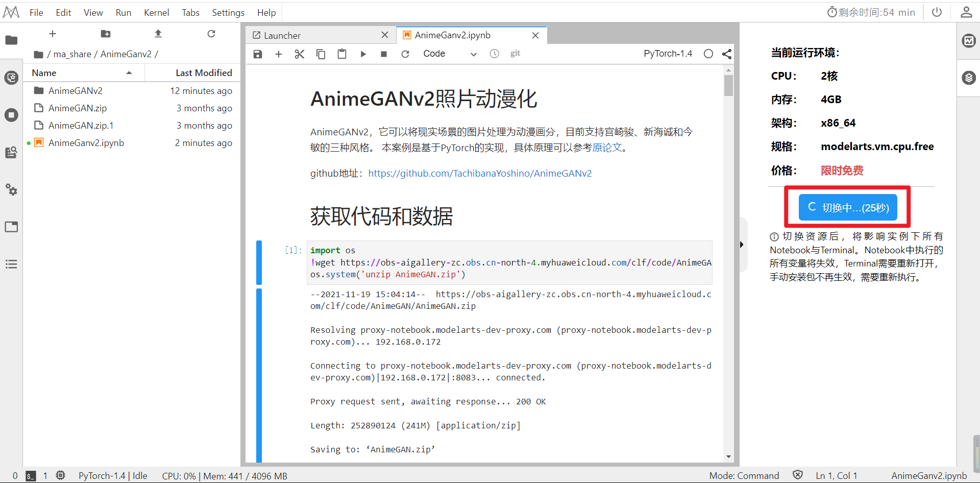980x483 pixels.
Task: Open the 原论文 paper link
Action: (x=607, y=148)
